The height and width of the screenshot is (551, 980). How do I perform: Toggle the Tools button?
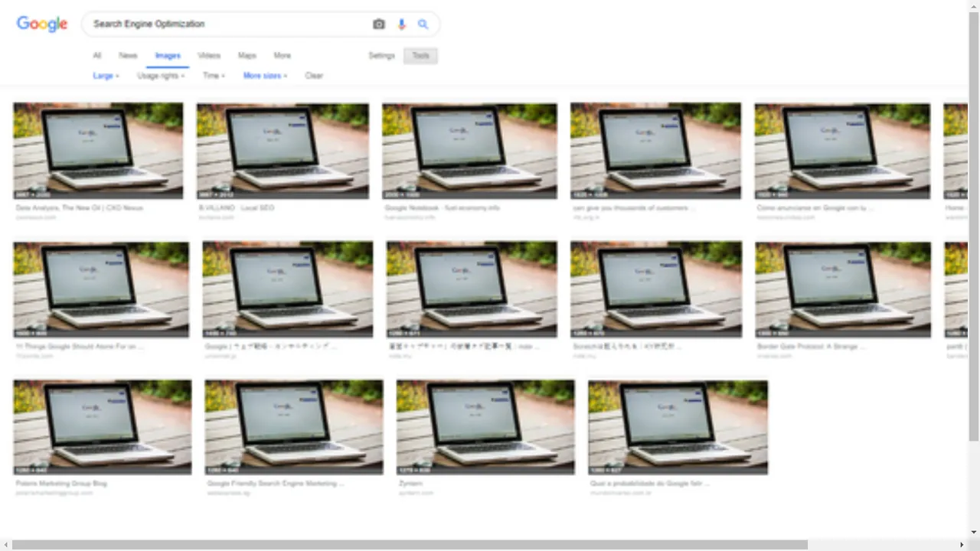[x=420, y=56]
